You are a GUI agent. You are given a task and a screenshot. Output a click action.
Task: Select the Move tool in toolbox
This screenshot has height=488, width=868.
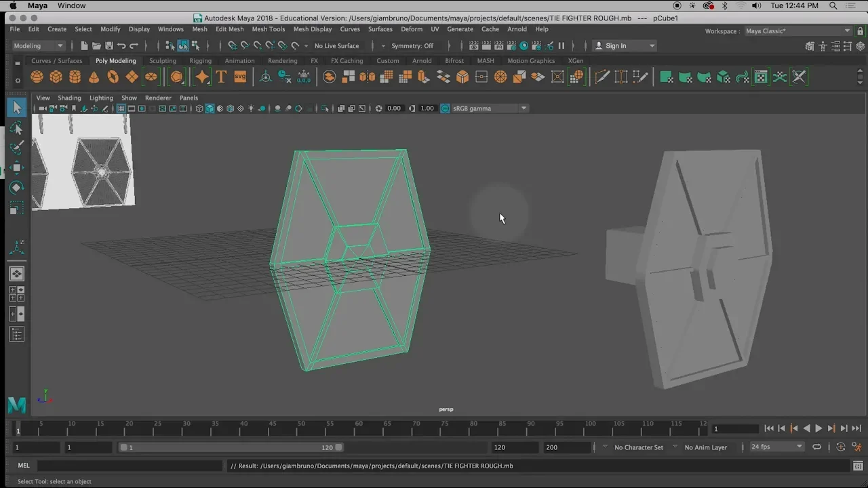tap(17, 167)
